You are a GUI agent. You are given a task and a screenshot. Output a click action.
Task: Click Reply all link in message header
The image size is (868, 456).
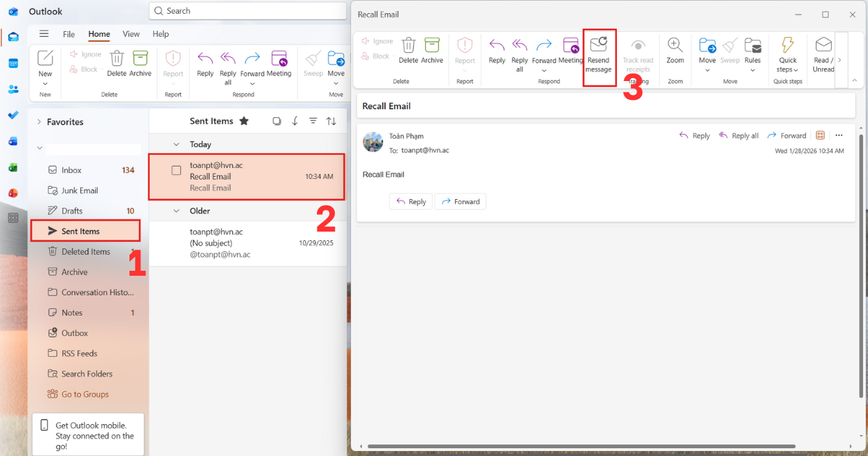point(739,135)
